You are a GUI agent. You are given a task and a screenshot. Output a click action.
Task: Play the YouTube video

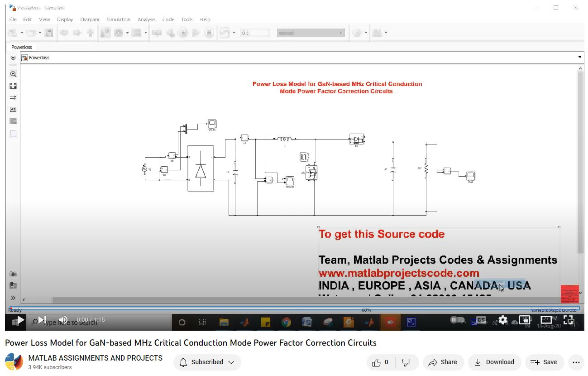(20, 320)
